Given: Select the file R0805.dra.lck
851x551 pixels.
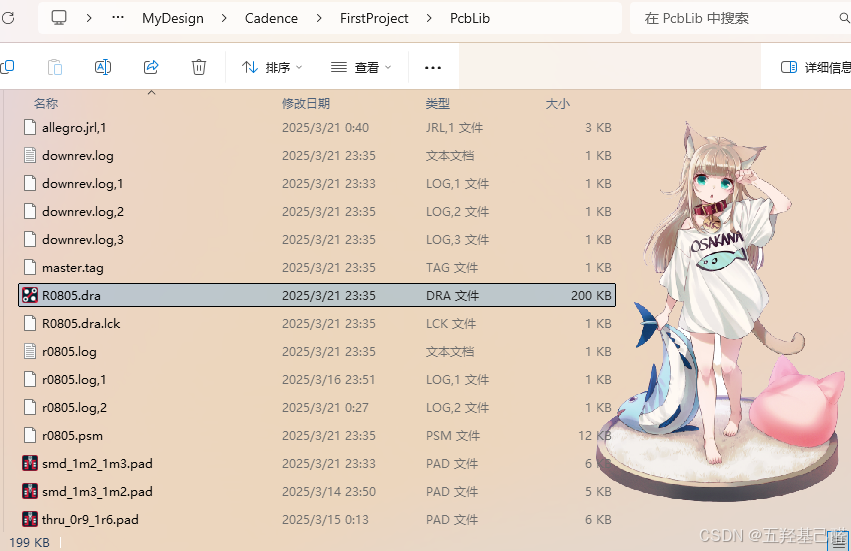Looking at the screenshot, I should pyautogui.click(x=317, y=324).
